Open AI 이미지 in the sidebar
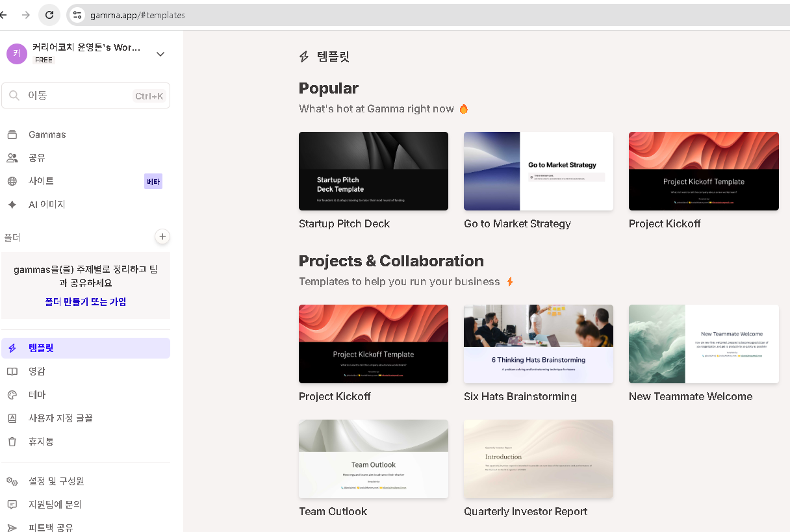The height and width of the screenshot is (532, 790). (x=85, y=205)
